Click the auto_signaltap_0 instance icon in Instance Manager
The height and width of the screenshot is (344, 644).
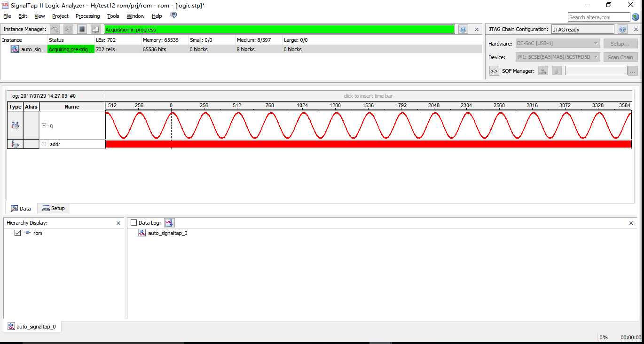coord(15,49)
